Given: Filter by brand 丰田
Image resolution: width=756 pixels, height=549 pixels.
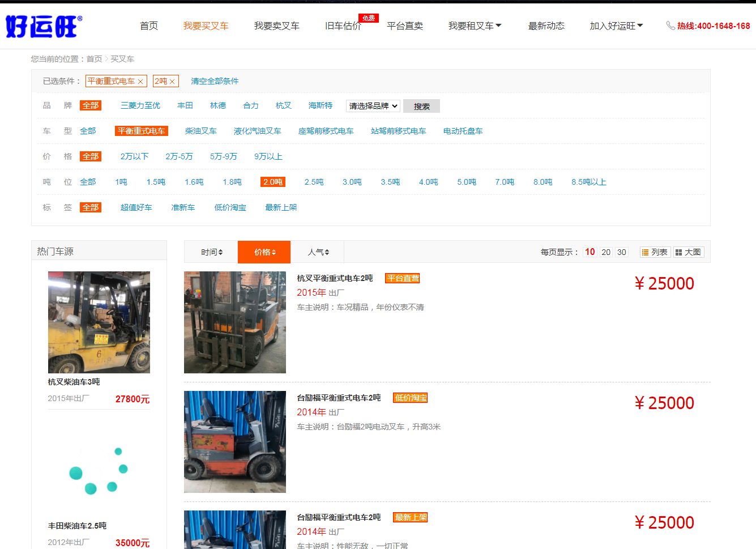Looking at the screenshot, I should [185, 105].
